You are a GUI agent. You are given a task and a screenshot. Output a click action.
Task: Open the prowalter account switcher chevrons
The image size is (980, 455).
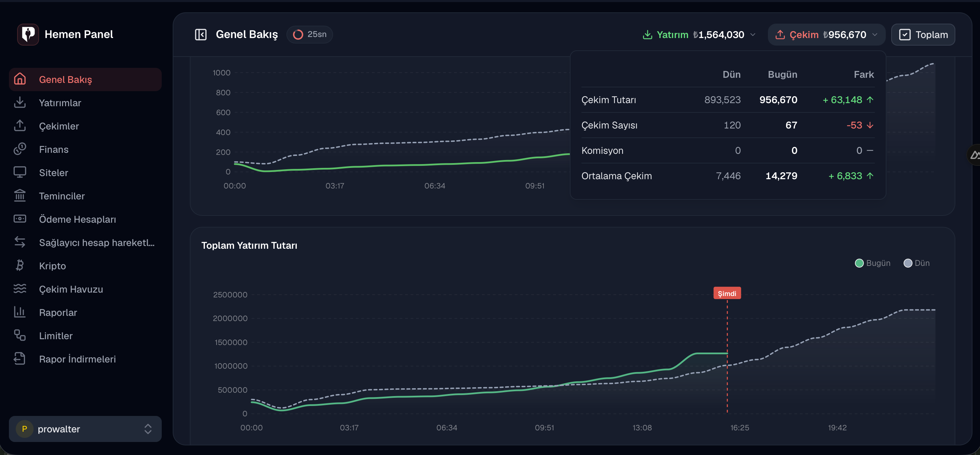(148, 429)
